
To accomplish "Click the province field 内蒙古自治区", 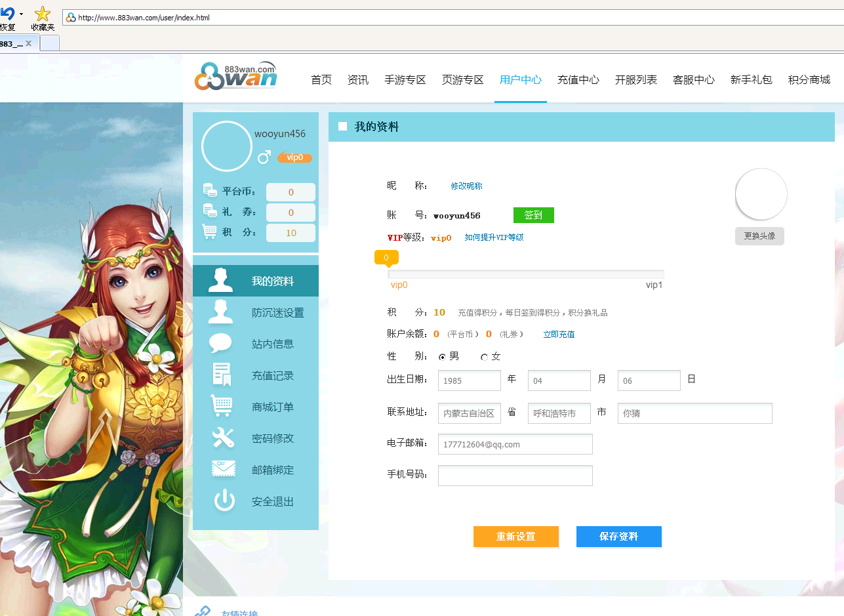I will pos(470,413).
